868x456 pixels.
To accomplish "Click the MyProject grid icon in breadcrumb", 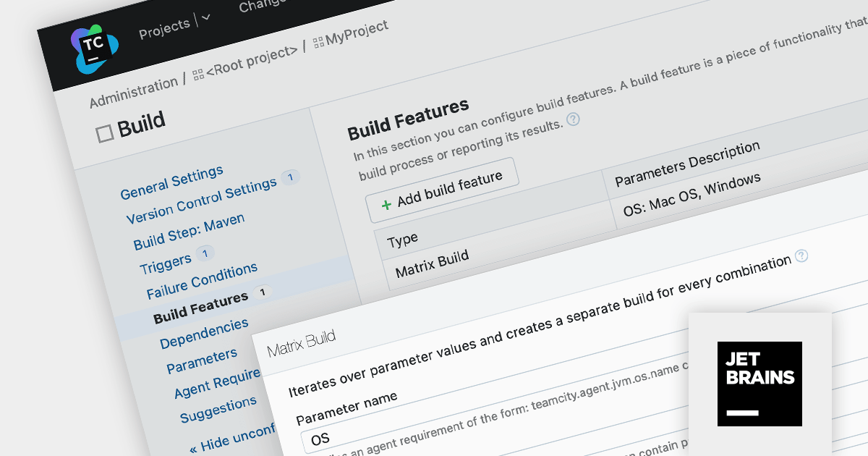I will (x=318, y=43).
